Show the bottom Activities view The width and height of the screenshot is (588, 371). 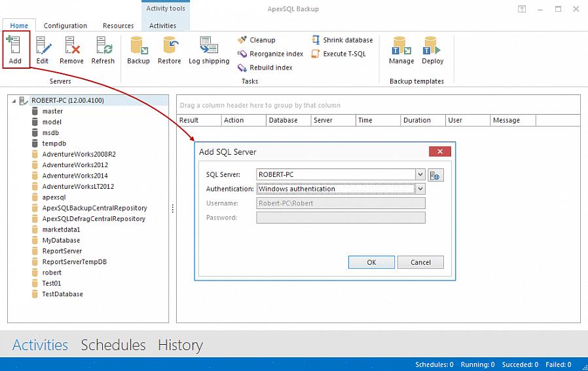click(x=40, y=345)
